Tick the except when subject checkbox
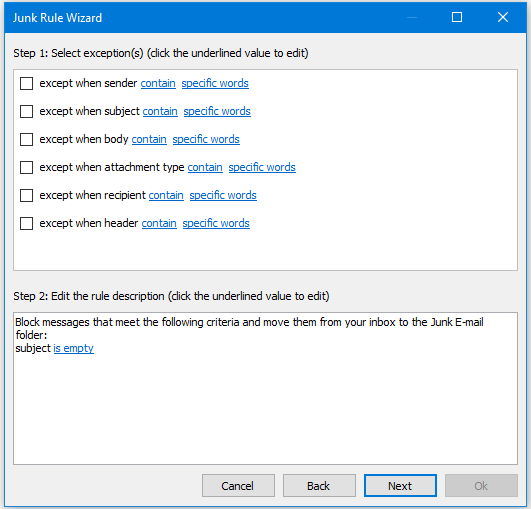 click(x=26, y=111)
